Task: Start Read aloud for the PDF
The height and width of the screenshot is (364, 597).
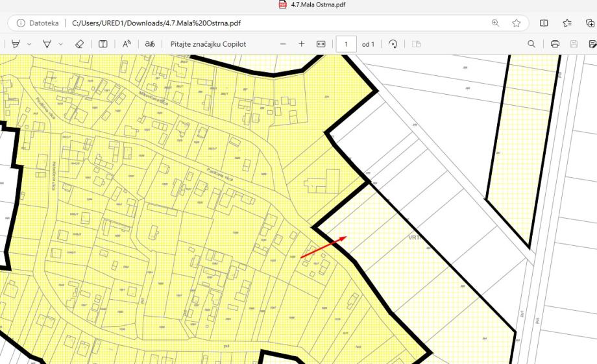Action: [x=127, y=44]
